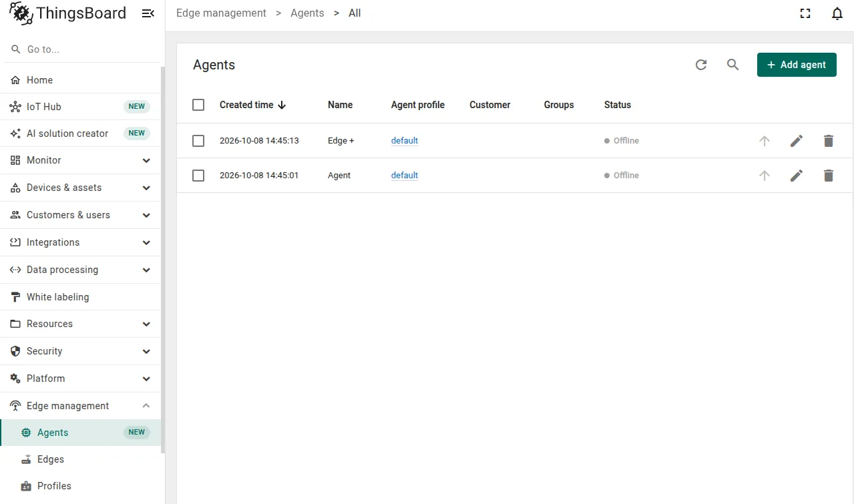Click the Home icon in sidebar
The image size is (854, 504).
tap(15, 80)
